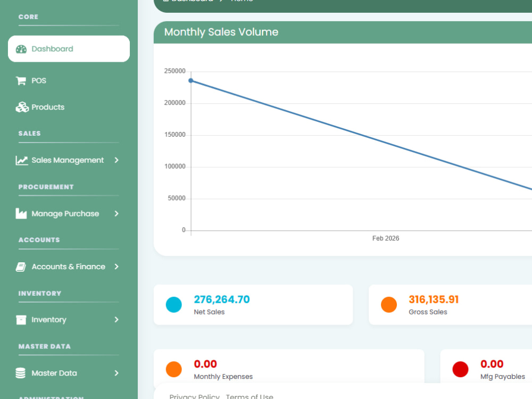This screenshot has height=399, width=532.
Task: Go to Products in sidebar
Action: (x=69, y=107)
